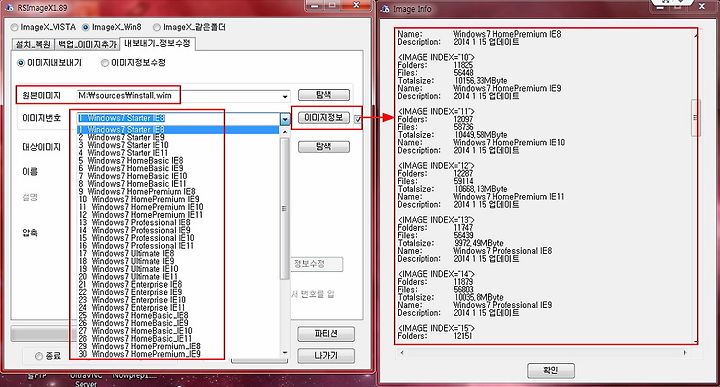Click right arrow of Image Info horizontal scrollbar
Screen dimensions: 720x387
point(685,353)
